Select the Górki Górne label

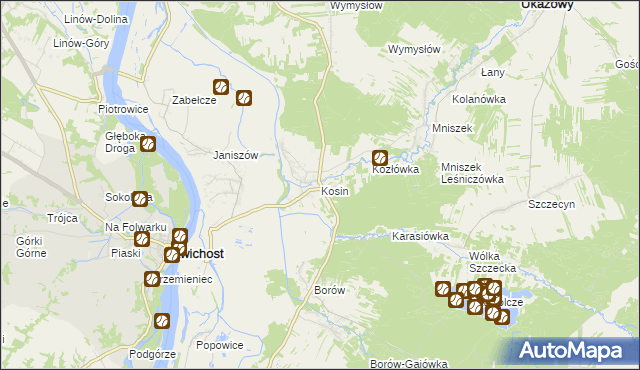(x=31, y=247)
